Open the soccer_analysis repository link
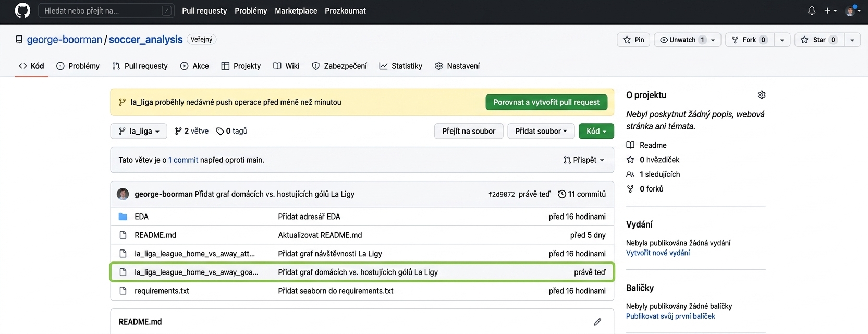 (146, 40)
